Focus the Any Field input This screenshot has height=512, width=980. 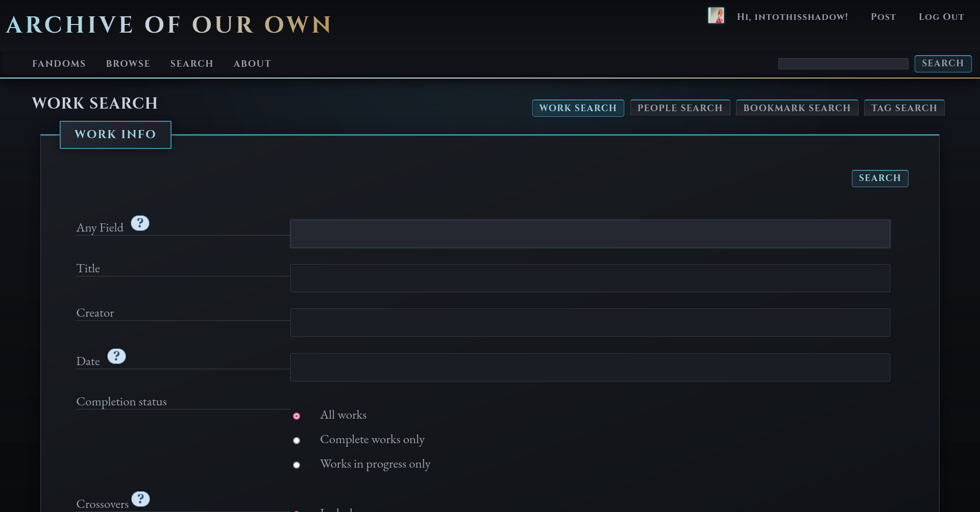pyautogui.click(x=590, y=234)
